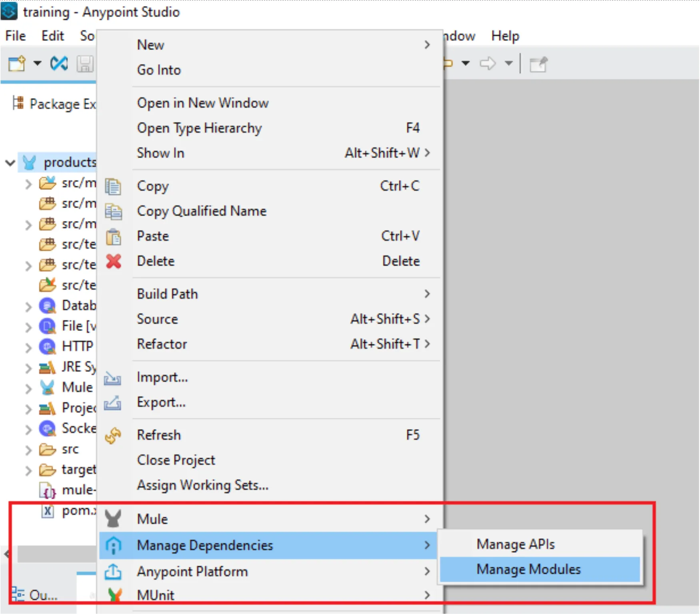This screenshot has width=700, height=614.
Task: Click the Anypoint Exchange toolbar icon
Action: pos(59,63)
